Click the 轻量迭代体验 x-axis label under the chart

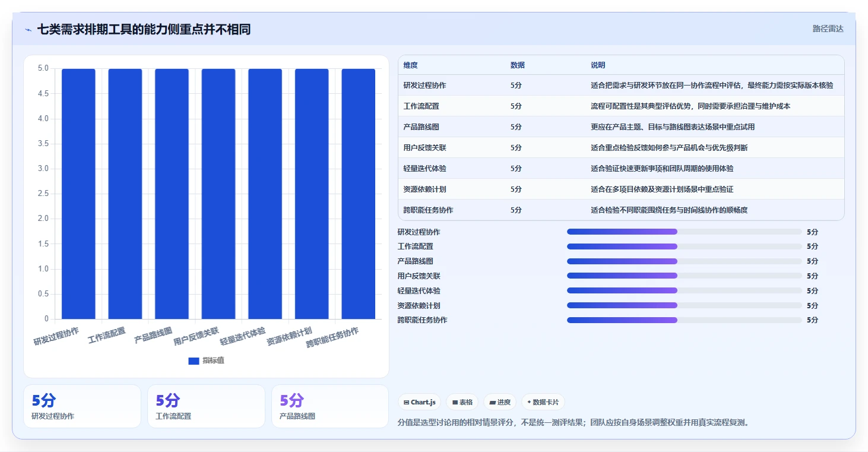point(243,336)
